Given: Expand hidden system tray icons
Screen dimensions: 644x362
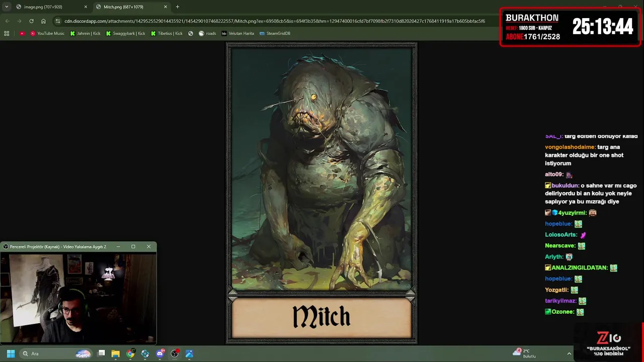Looking at the screenshot, I should (x=570, y=353).
